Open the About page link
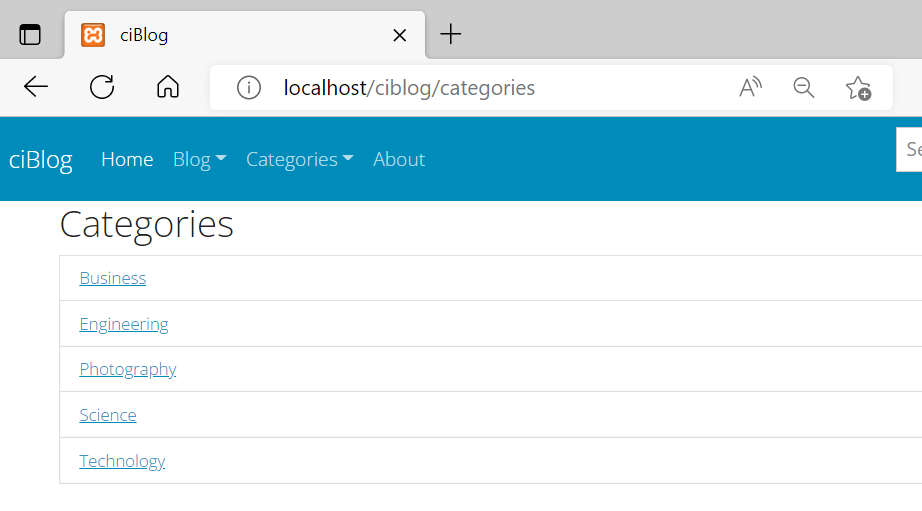Screen dimensions: 922x511 point(399,159)
